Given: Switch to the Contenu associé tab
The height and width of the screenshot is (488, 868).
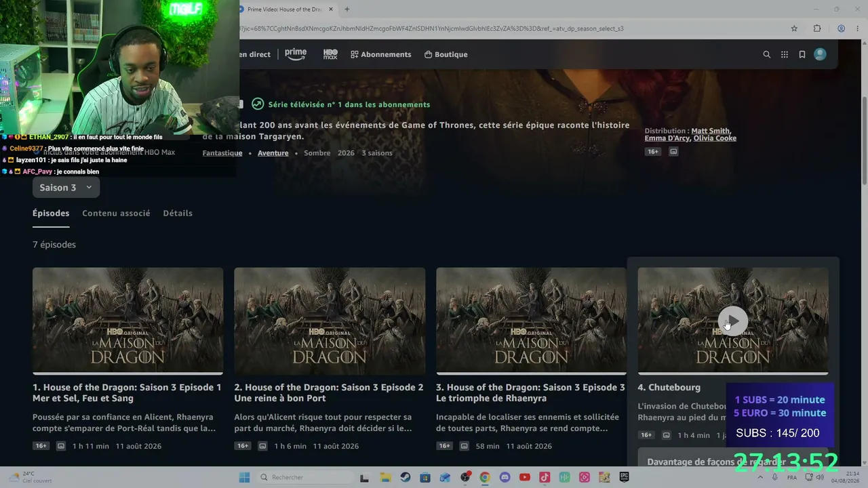Looking at the screenshot, I should click(116, 213).
